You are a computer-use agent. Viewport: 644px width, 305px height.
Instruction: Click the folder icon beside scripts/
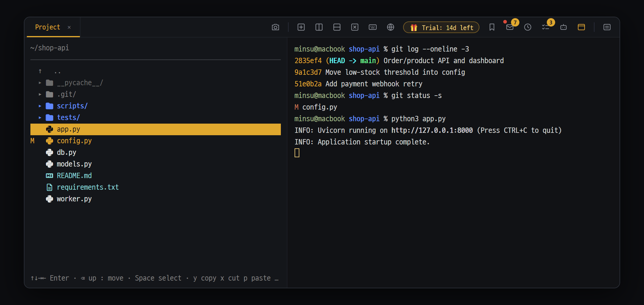49,106
